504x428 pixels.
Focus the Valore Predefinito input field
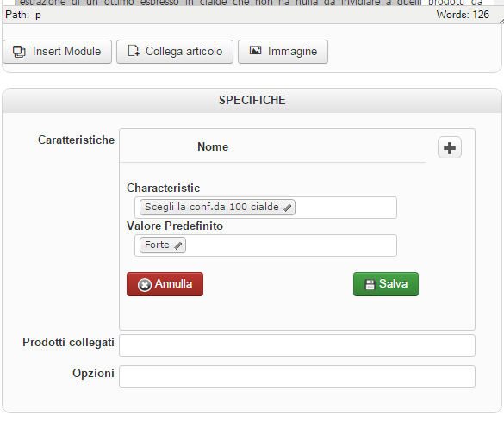[x=265, y=245]
